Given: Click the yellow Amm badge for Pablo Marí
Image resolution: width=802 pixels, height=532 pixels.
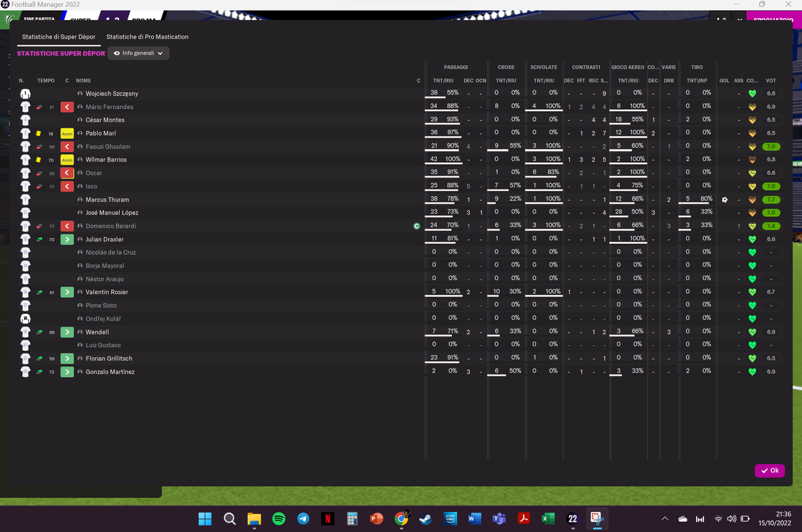Looking at the screenshot, I should 67,134.
